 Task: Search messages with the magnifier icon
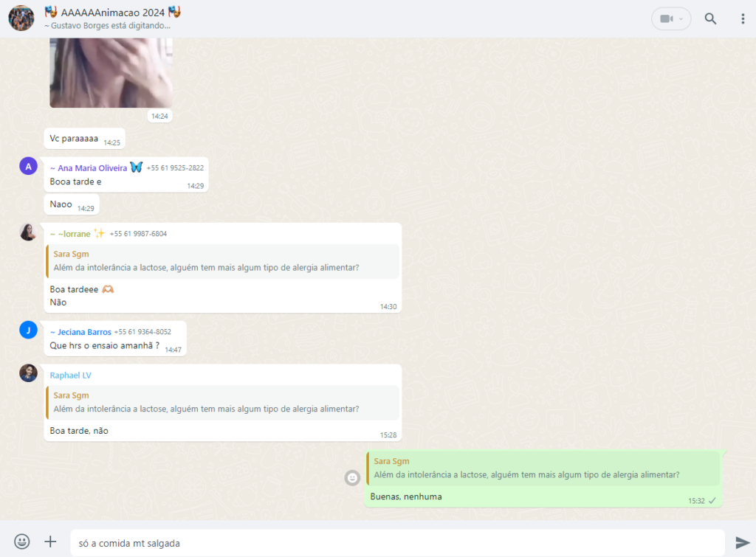pyautogui.click(x=710, y=18)
